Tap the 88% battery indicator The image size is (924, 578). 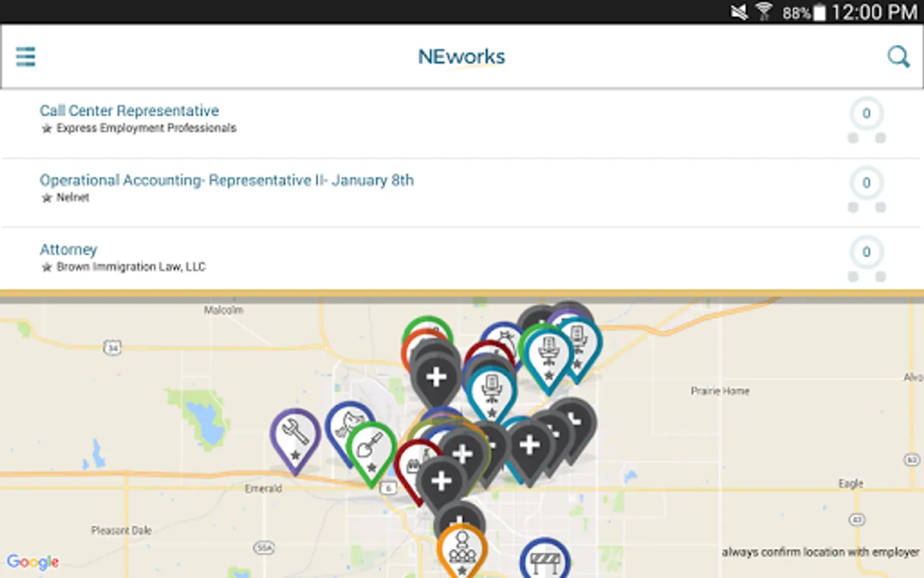pyautogui.click(x=804, y=13)
